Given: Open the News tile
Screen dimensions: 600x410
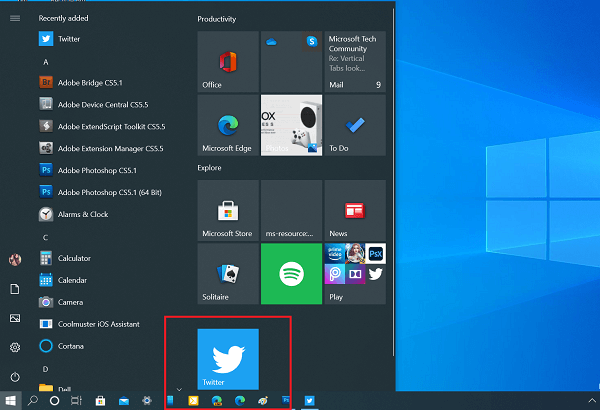Looking at the screenshot, I should point(355,210).
